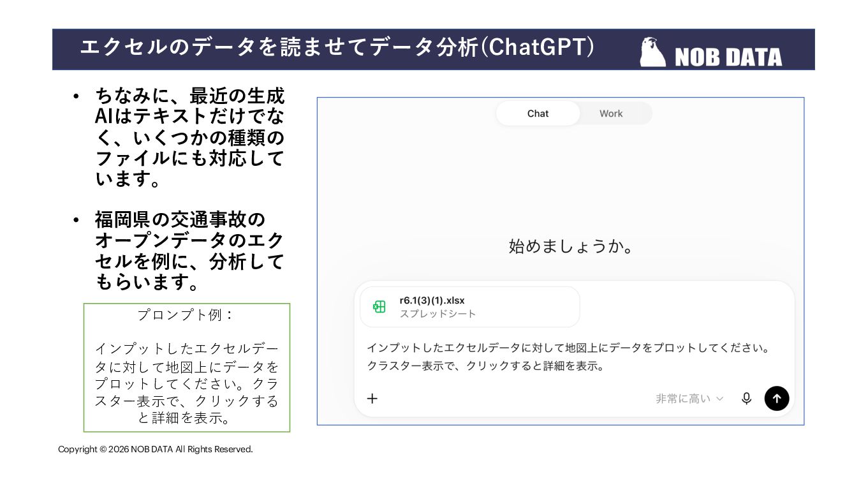Click the Copyright © 2026 NOB DATA footer
This screenshot has height=488, width=868.
click(156, 449)
